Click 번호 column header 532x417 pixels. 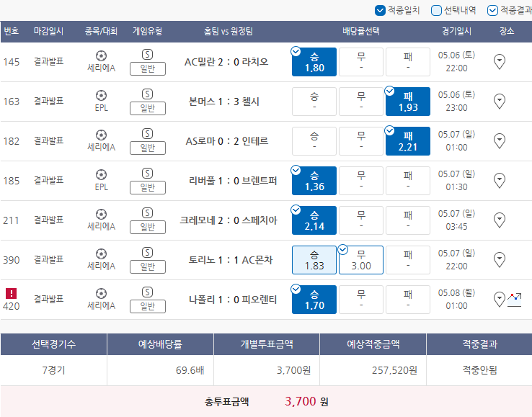pyautogui.click(x=12, y=32)
